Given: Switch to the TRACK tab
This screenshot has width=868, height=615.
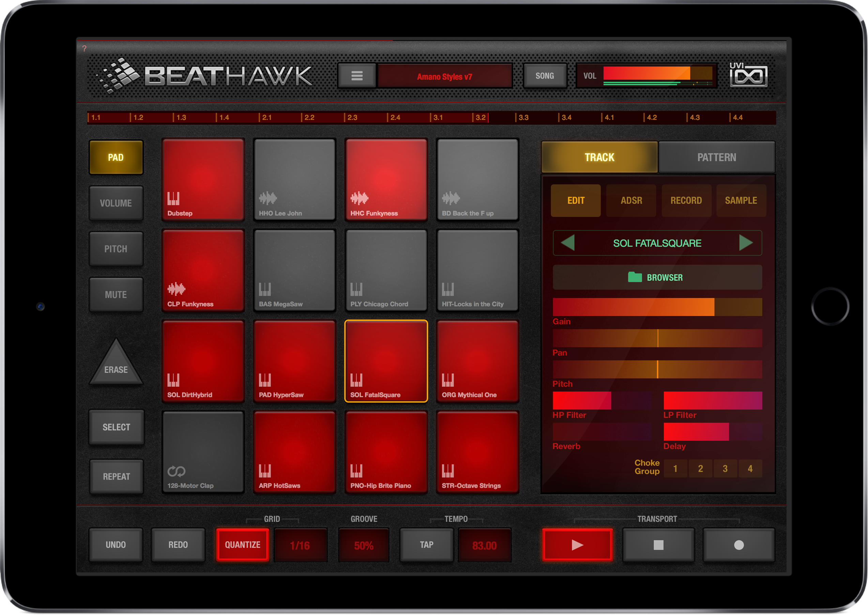Looking at the screenshot, I should coord(599,157).
